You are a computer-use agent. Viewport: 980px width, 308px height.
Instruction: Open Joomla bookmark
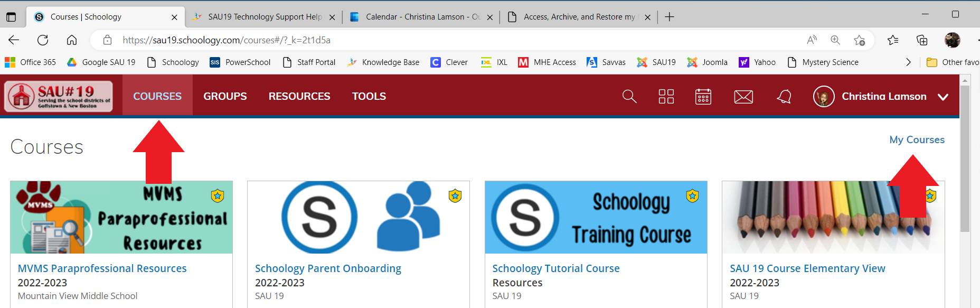707,62
